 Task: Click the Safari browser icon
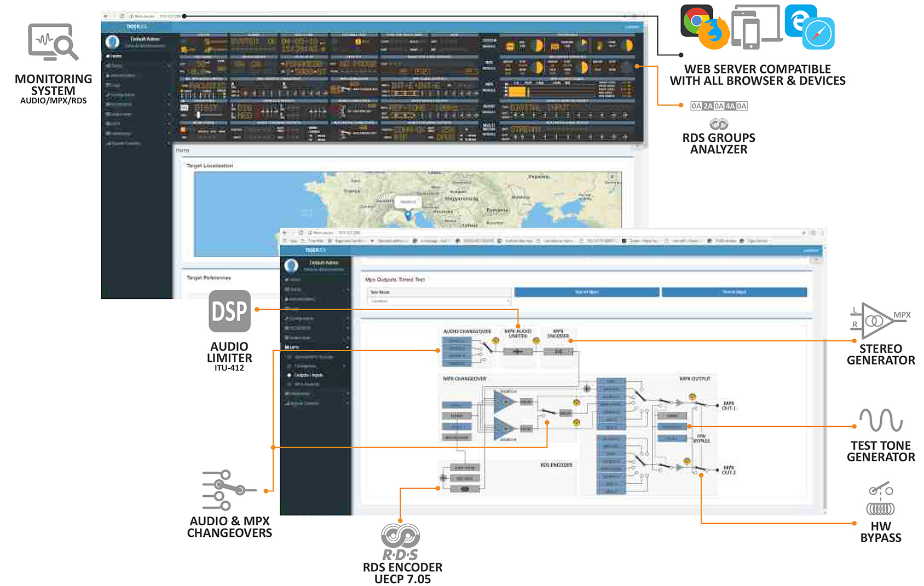click(819, 34)
